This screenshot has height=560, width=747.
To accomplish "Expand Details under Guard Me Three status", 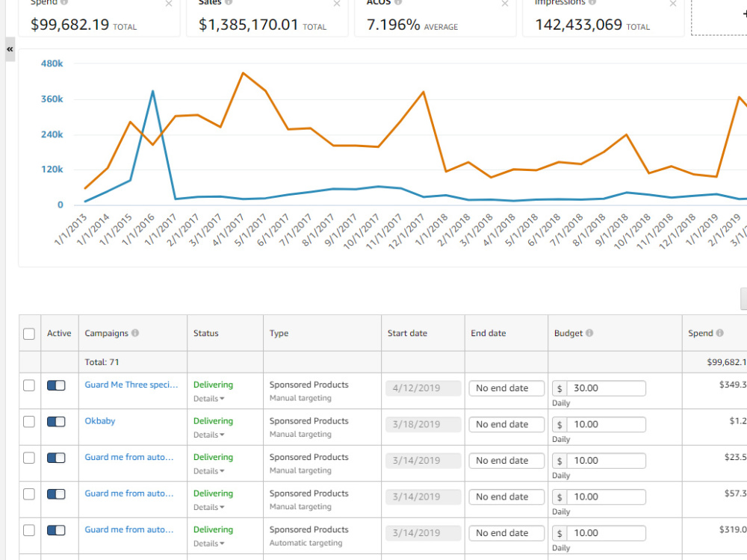I will [208, 399].
